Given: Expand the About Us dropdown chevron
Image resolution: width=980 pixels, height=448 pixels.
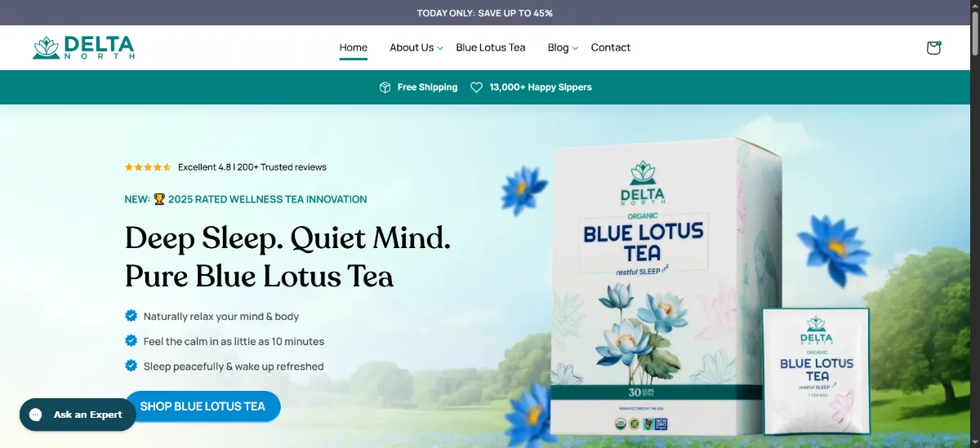Looking at the screenshot, I should point(440,48).
